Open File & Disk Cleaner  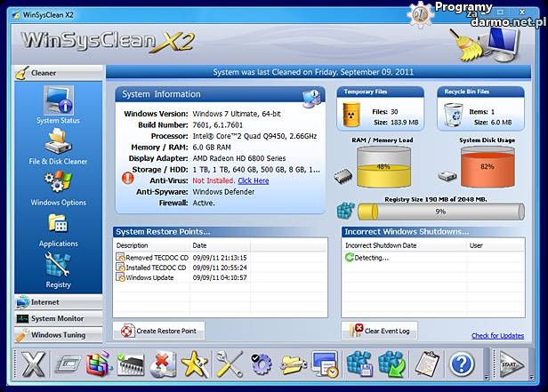pyautogui.click(x=58, y=146)
